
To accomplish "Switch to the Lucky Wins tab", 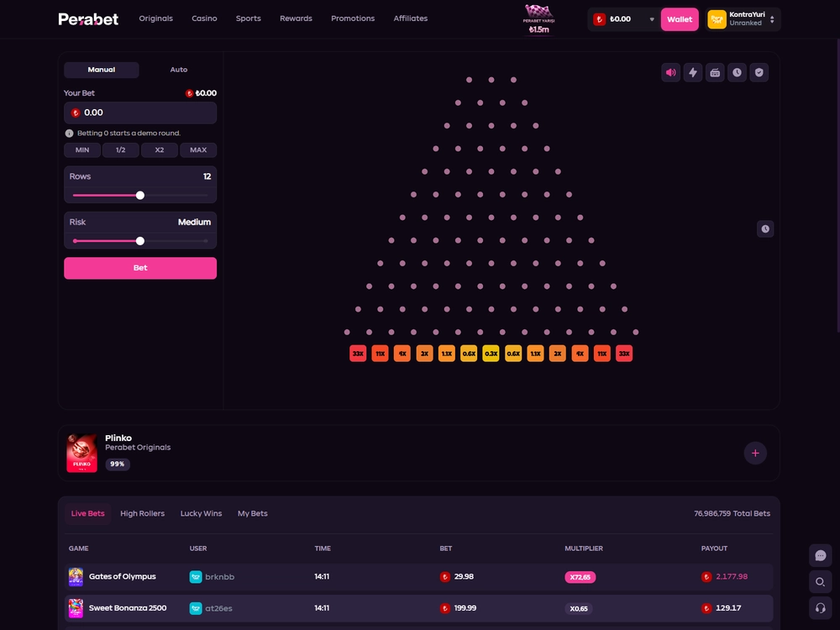I will click(201, 514).
